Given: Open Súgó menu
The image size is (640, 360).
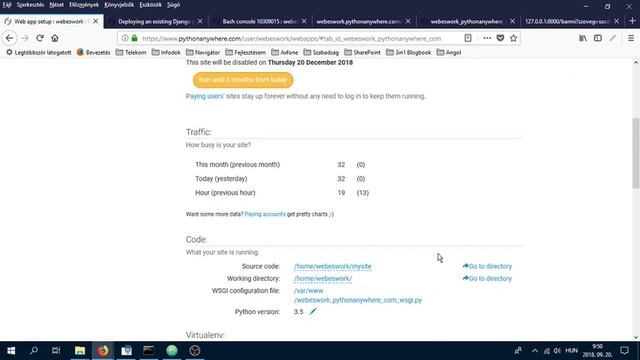Looking at the screenshot, I should 173,5.
